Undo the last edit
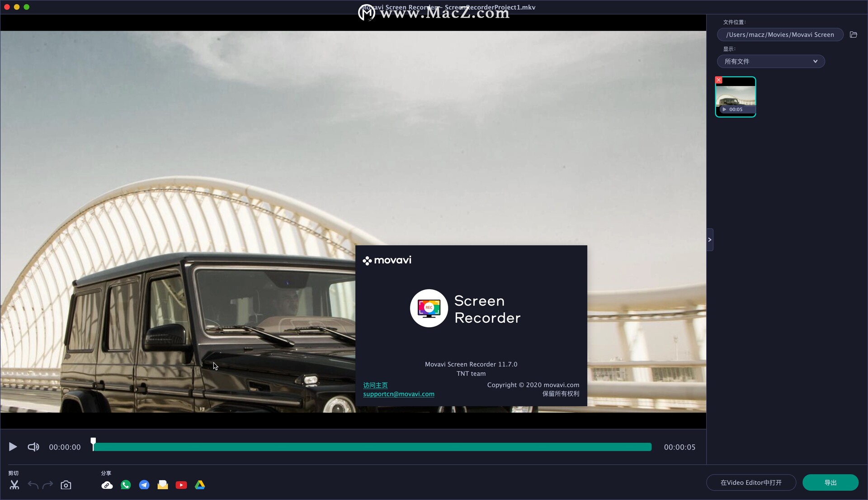 33,485
